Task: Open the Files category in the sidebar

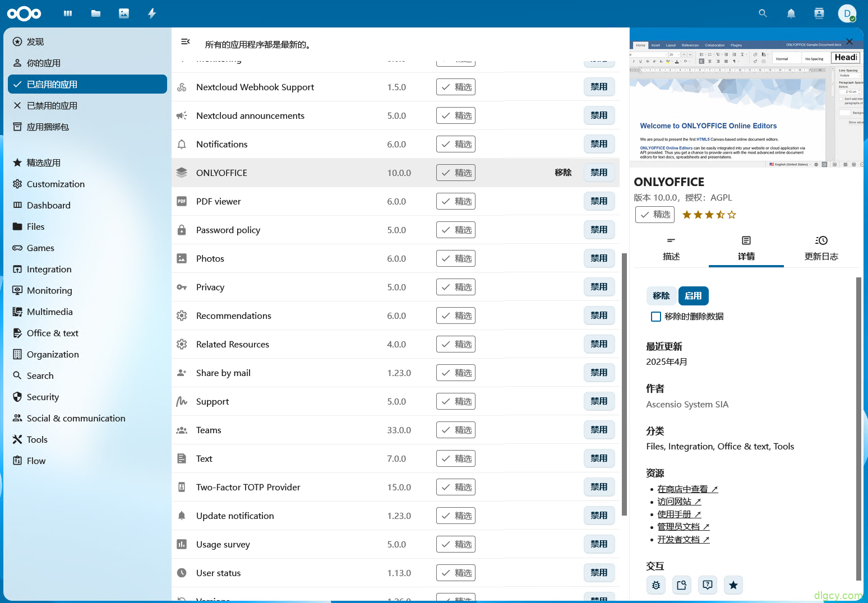Action: (x=87, y=226)
